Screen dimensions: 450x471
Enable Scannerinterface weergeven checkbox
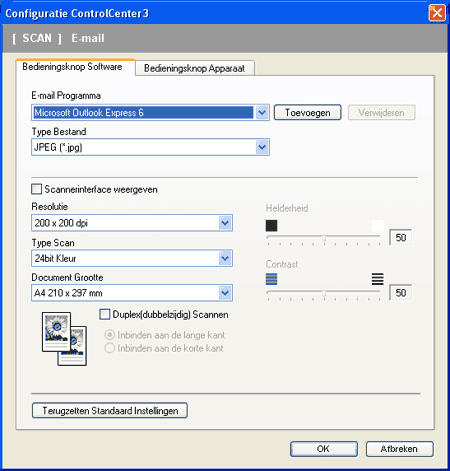pos(37,189)
